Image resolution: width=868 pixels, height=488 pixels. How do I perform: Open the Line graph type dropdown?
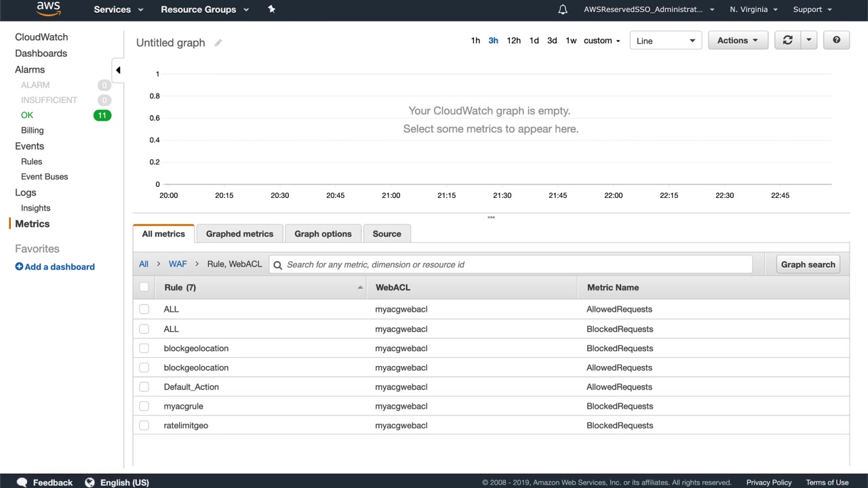(x=666, y=41)
